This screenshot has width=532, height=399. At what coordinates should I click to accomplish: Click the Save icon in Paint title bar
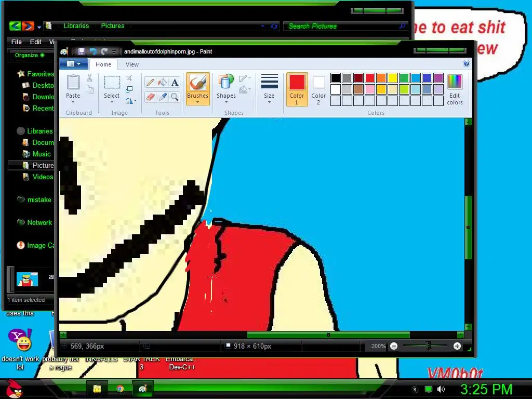pos(81,51)
